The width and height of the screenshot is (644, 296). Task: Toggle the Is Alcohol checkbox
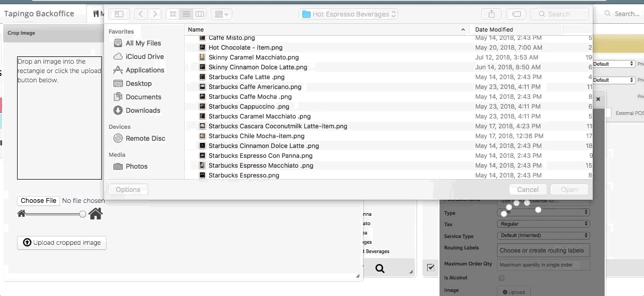pos(501,278)
